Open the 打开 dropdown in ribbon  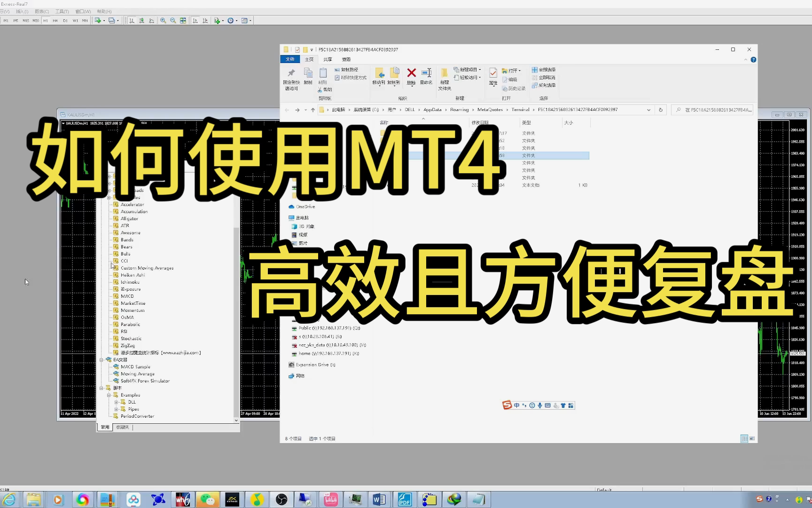(x=511, y=71)
